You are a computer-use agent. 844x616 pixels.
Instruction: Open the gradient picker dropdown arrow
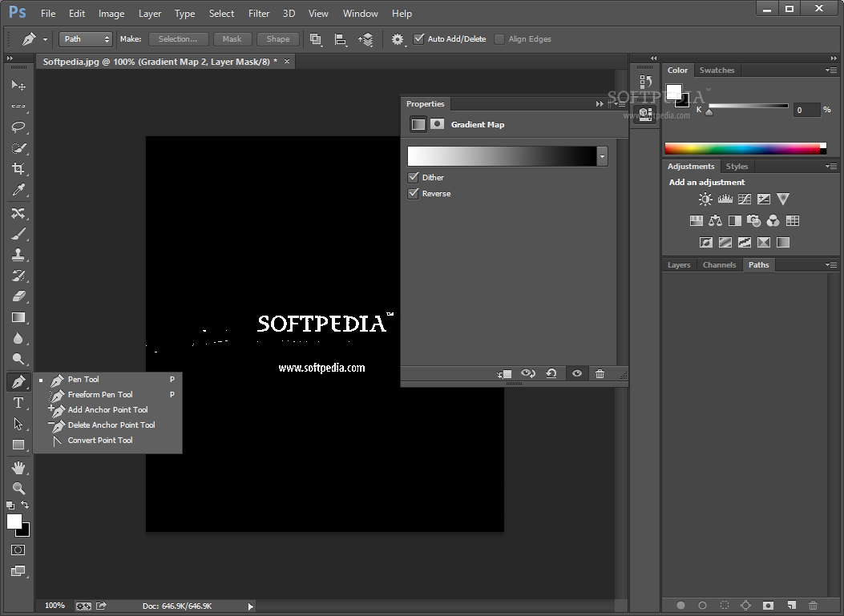(x=602, y=156)
